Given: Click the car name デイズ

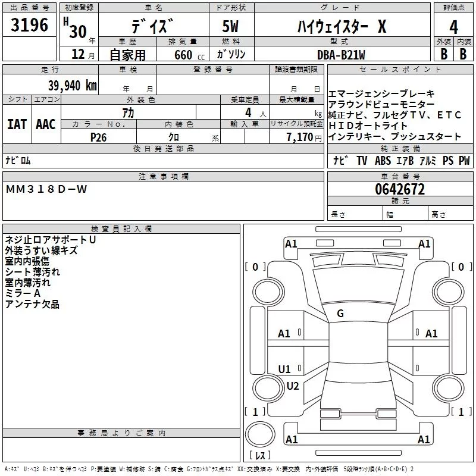Looking at the screenshot, I should pyautogui.click(x=153, y=26).
